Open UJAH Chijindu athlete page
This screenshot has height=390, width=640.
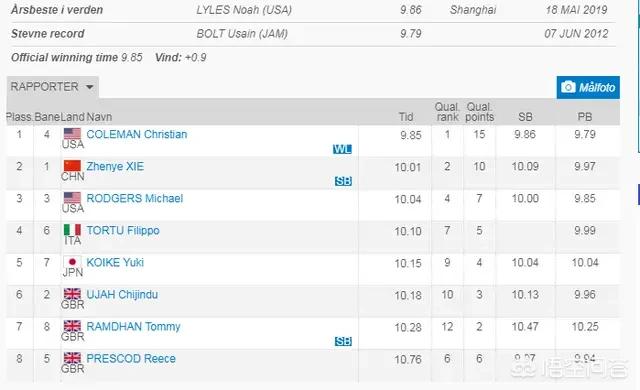pos(122,295)
